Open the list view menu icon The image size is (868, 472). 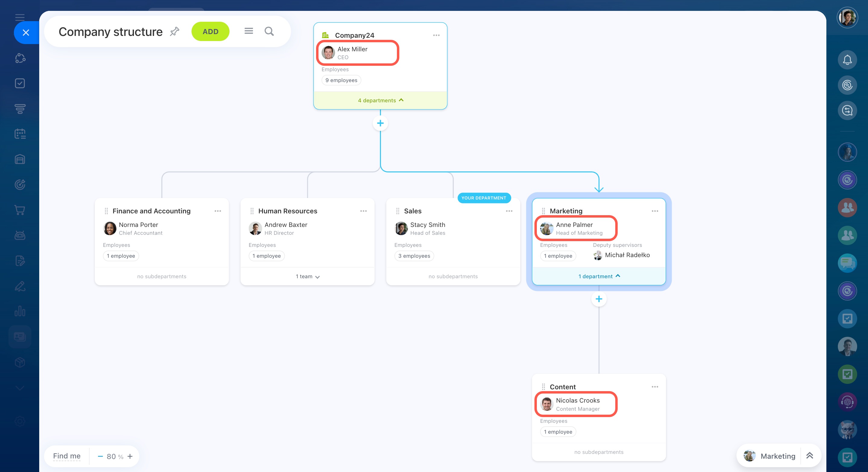click(x=249, y=31)
